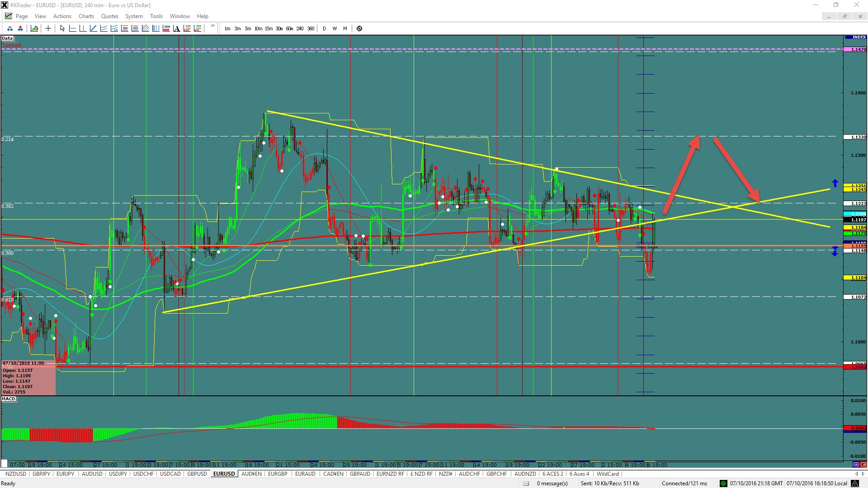Click the chart indicators icon
This screenshot has height=488, width=868.
pyautogui.click(x=34, y=28)
